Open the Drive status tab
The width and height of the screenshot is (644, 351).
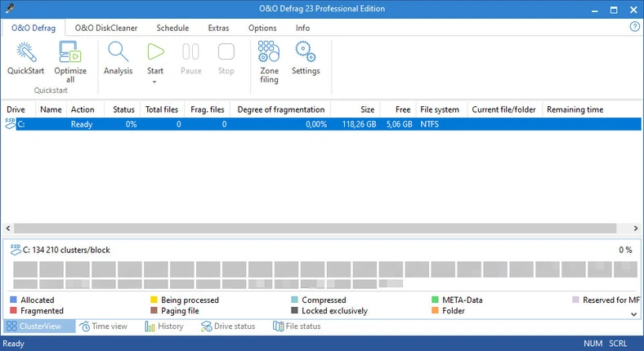click(x=228, y=326)
